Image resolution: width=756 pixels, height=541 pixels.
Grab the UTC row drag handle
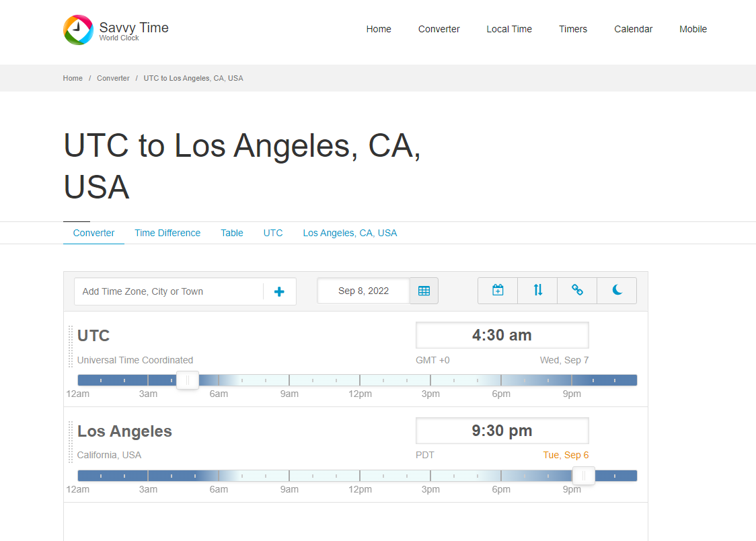click(x=71, y=347)
